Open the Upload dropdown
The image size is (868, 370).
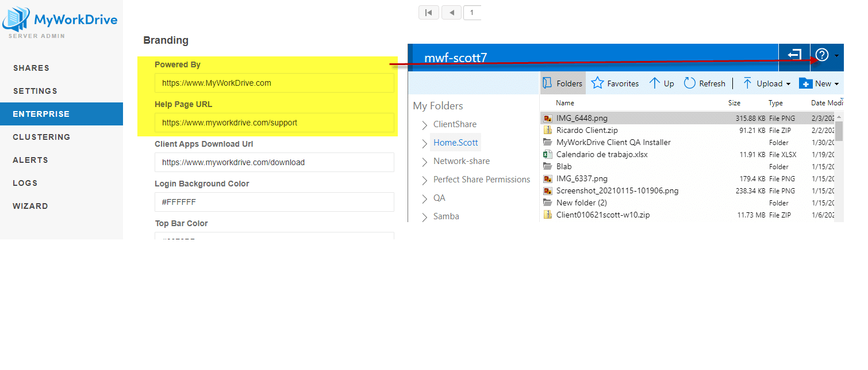pos(767,83)
